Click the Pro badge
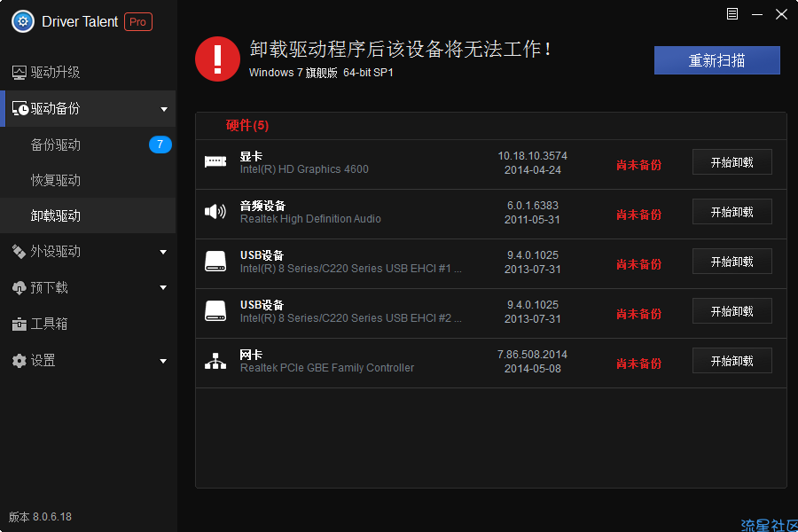Viewport: 798px width, 532px height. [138, 22]
